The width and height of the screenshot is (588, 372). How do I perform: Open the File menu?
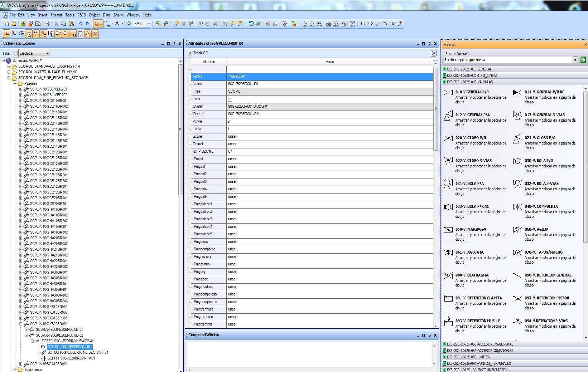12,15
